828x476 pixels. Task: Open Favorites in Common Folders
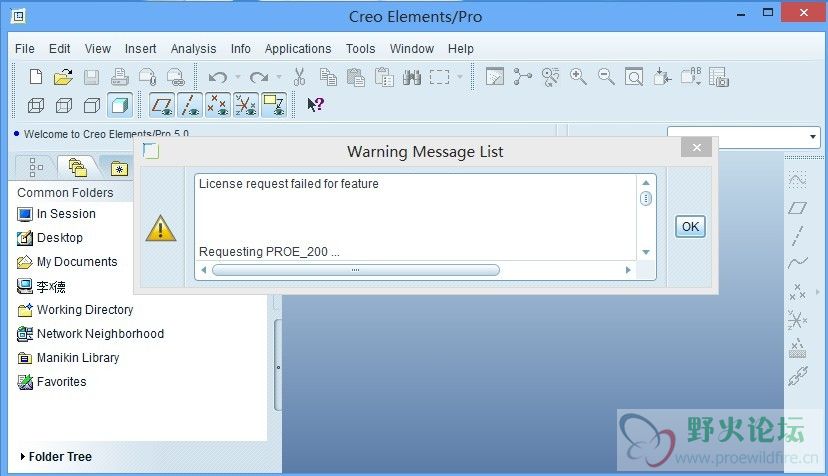click(x=52, y=382)
